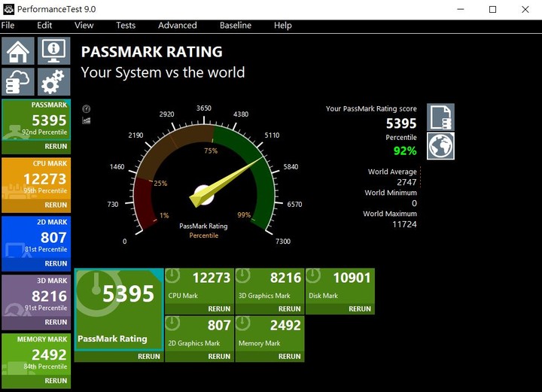Click the small gauge view icon
This screenshot has height=392, width=542.
(x=86, y=109)
